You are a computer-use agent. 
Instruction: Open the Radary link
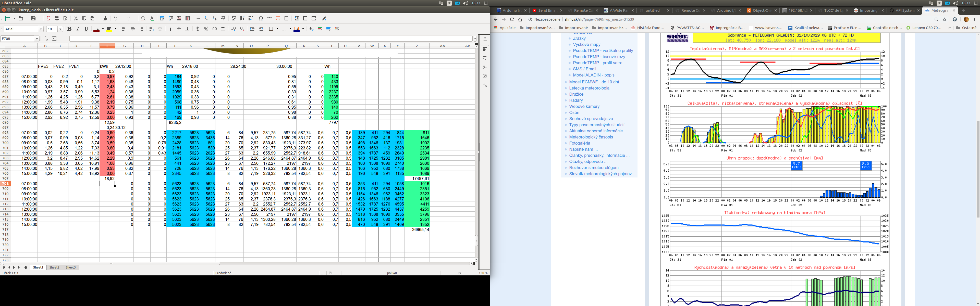point(575,100)
